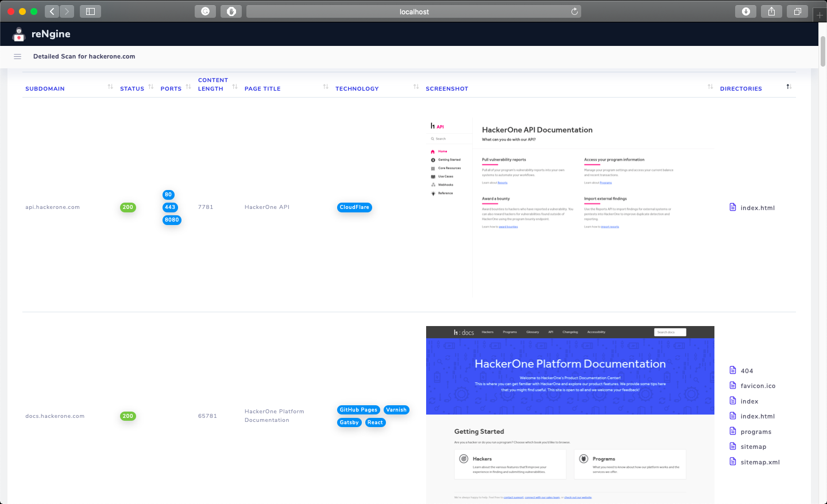827x504 pixels.
Task: Click Safari's share icon
Action: [x=772, y=11]
